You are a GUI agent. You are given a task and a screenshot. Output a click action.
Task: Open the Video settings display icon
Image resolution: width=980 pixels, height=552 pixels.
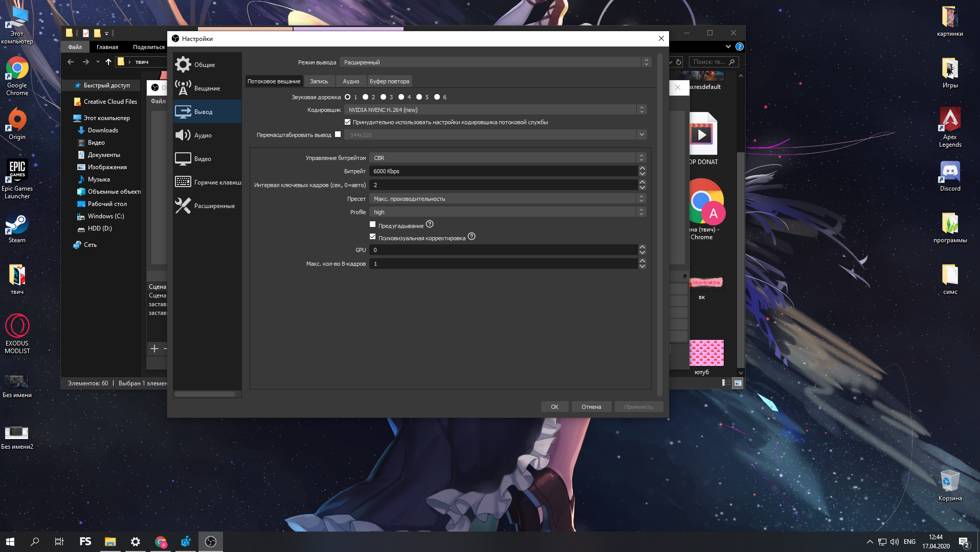point(183,158)
